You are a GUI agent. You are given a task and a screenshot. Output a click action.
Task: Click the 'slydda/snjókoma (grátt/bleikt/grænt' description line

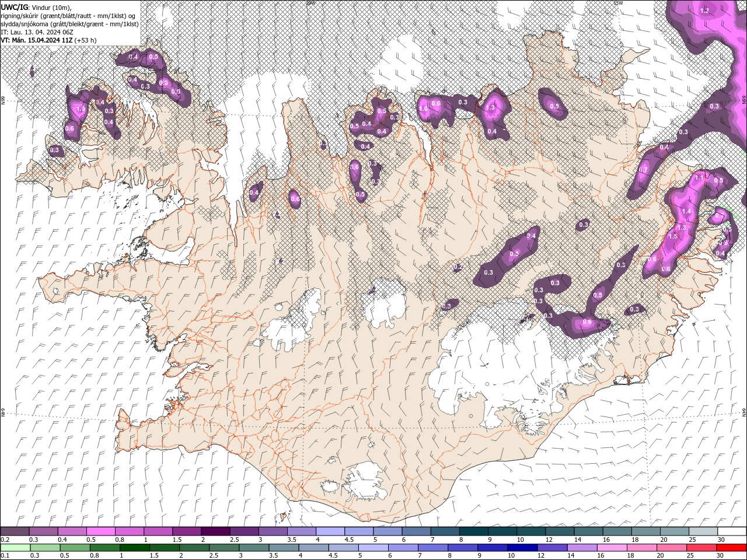click(x=69, y=24)
